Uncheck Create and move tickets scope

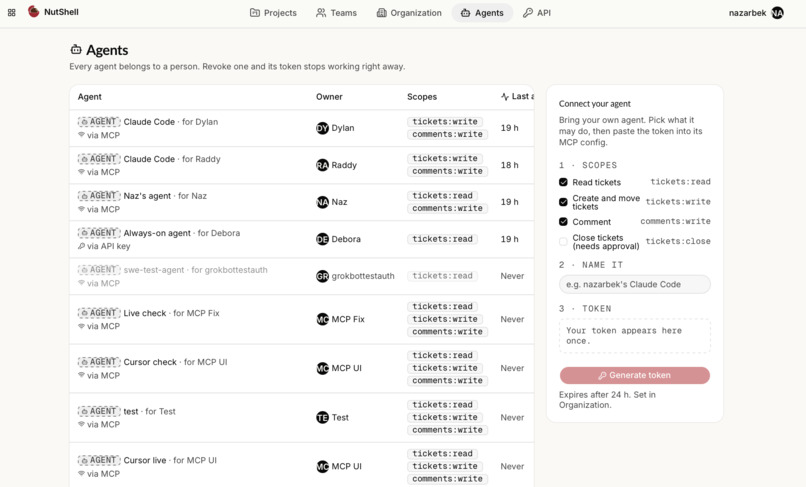coord(563,202)
